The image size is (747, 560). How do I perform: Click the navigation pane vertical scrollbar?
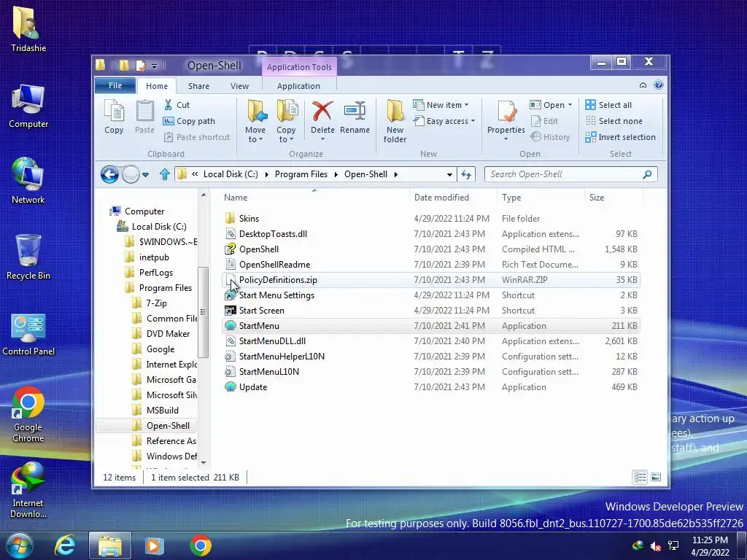click(x=204, y=312)
